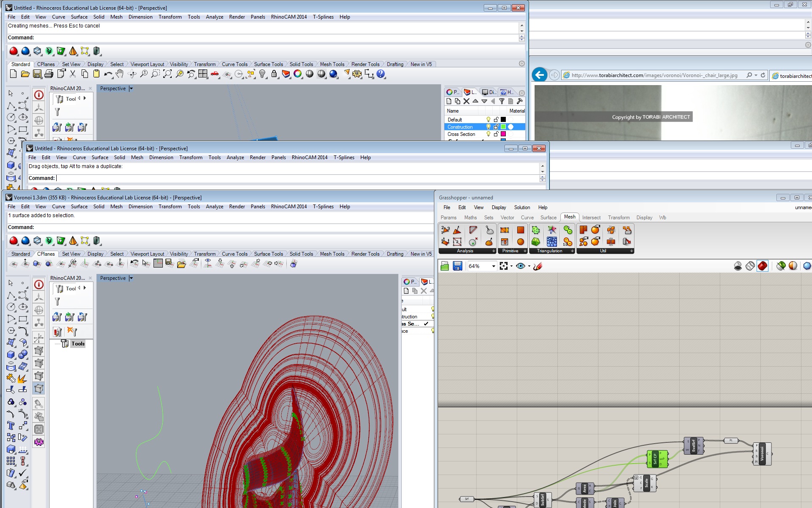Open the Solution menu in Grasshopper
The image size is (812, 508).
(x=521, y=207)
